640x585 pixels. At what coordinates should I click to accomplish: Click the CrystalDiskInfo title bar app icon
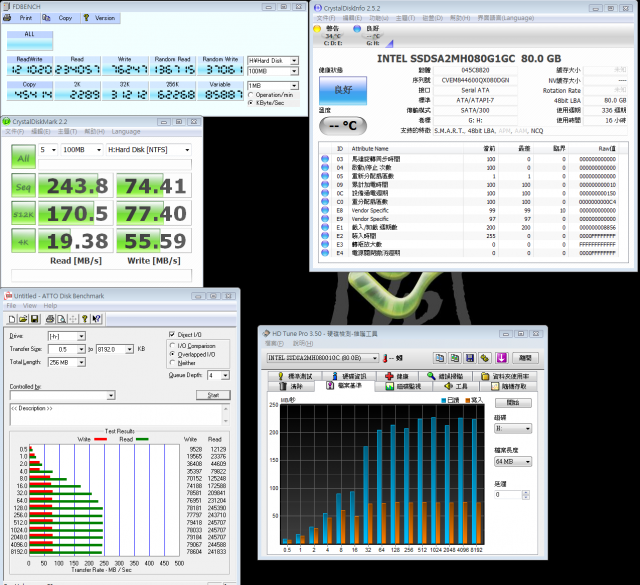click(318, 8)
